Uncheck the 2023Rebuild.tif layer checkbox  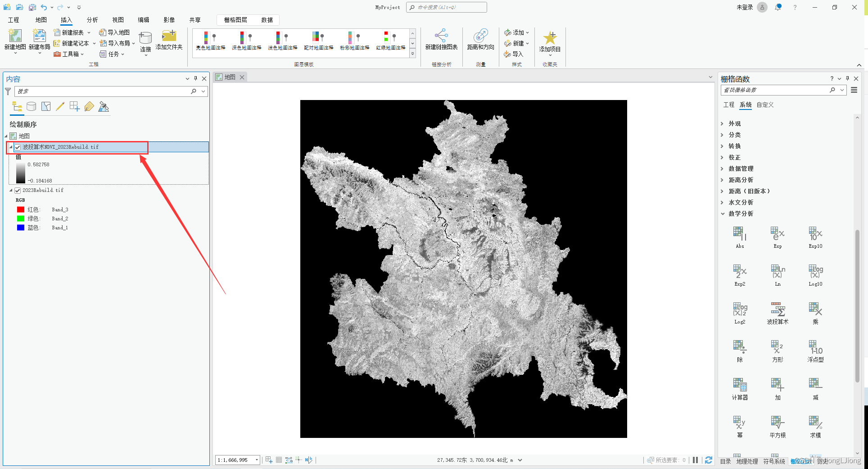[x=18, y=190]
